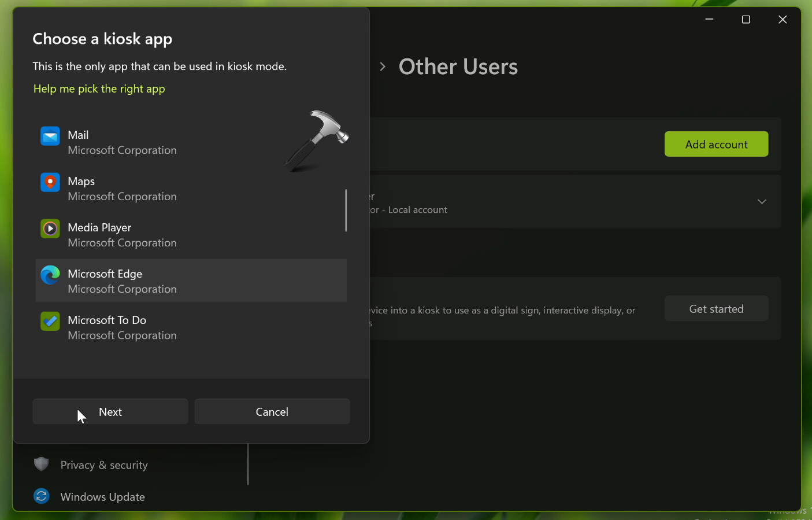Click the Privacy & security shield icon
This screenshot has height=520, width=812.
click(41, 464)
